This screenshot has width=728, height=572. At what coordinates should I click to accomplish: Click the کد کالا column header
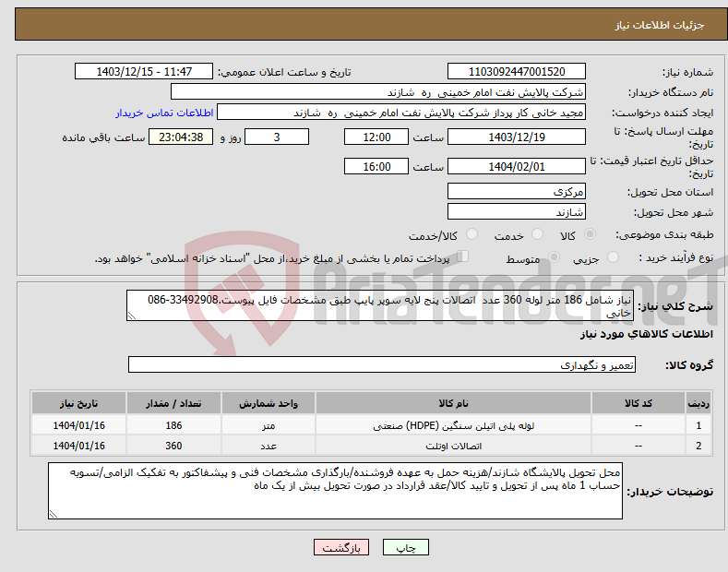click(638, 403)
